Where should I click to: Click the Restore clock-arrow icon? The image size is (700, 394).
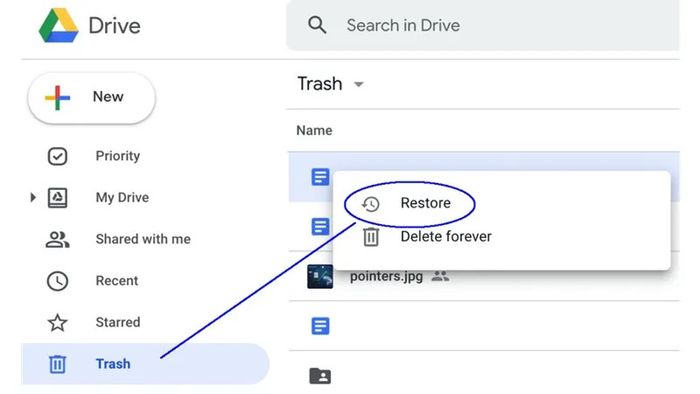click(x=371, y=204)
